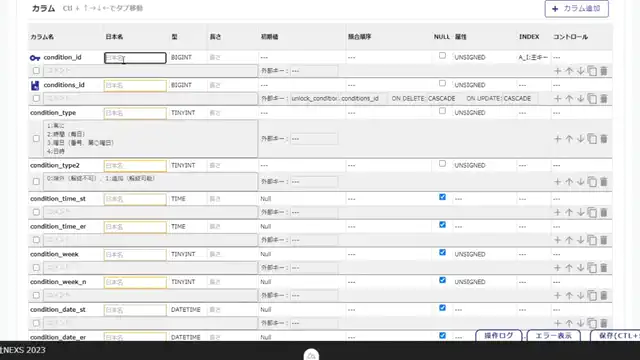Click the INDEX column header
The width and height of the screenshot is (640, 360).
(x=529, y=37)
